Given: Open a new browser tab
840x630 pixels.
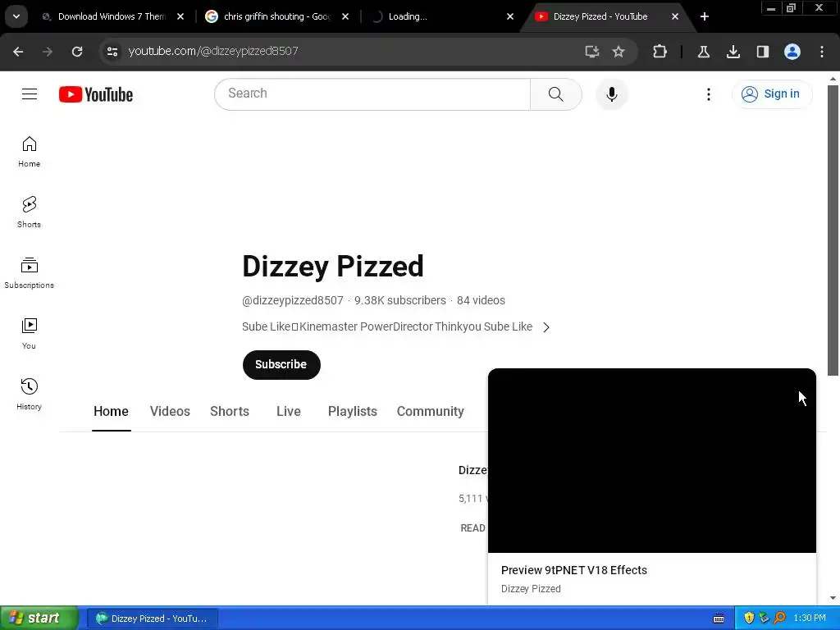Looking at the screenshot, I should tap(705, 16).
